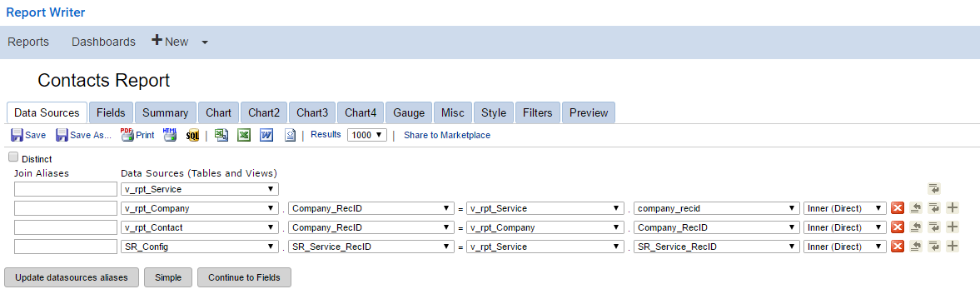This screenshot has width=980, height=304.
Task: Insert row above the v_rpt_Company join
Action: coord(916,208)
